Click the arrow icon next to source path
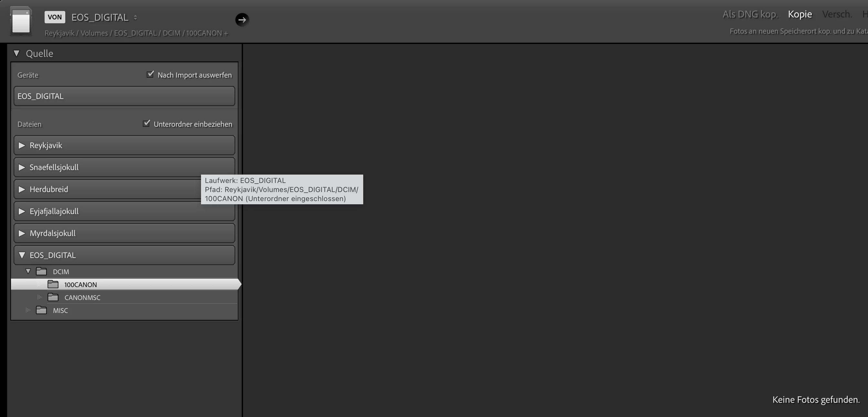 pos(242,19)
